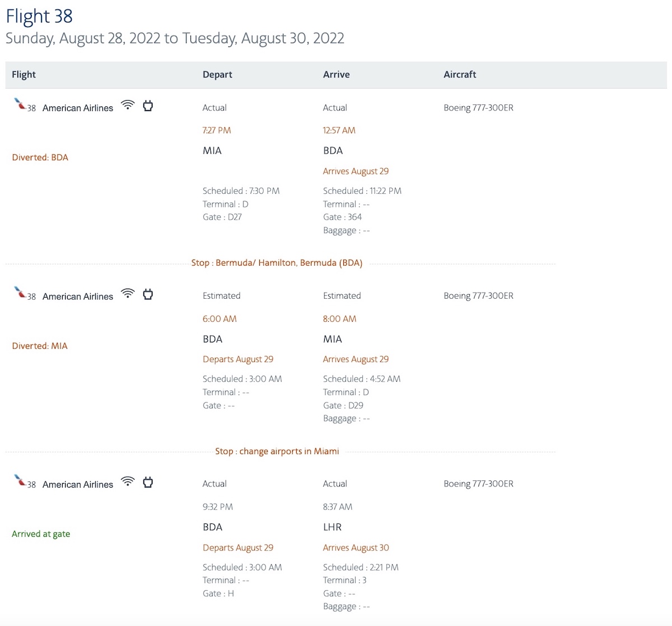Click American Airlines logo on first flight row
672x626 pixels.
[20, 104]
